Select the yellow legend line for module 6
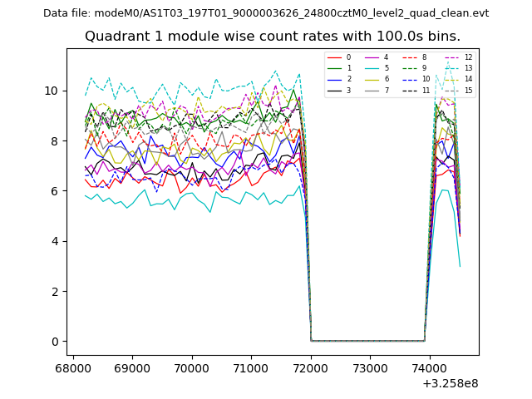 [373, 79]
